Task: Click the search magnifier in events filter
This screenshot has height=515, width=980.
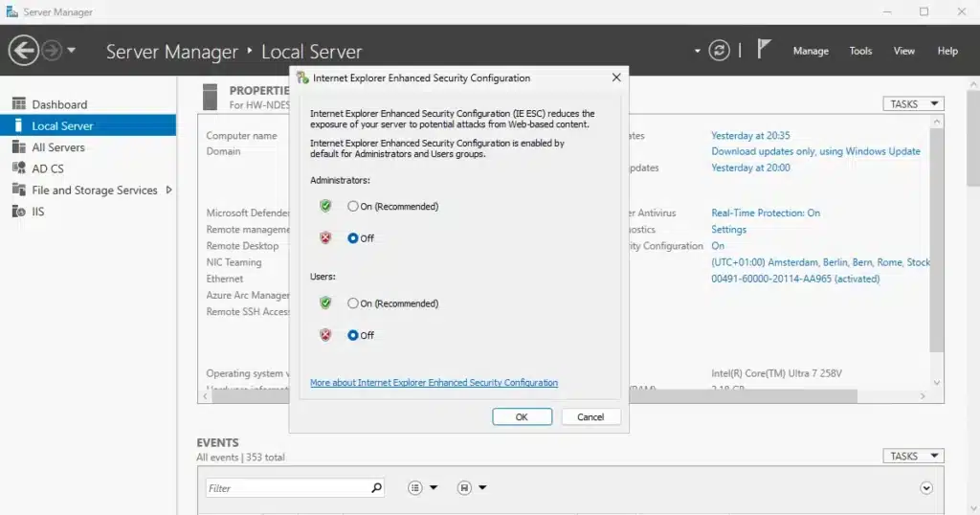Action: point(376,488)
